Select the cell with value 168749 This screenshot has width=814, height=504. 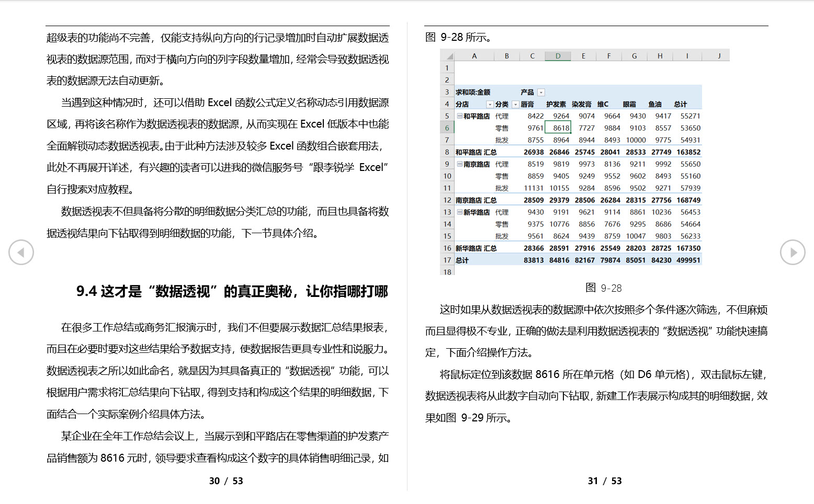688,200
